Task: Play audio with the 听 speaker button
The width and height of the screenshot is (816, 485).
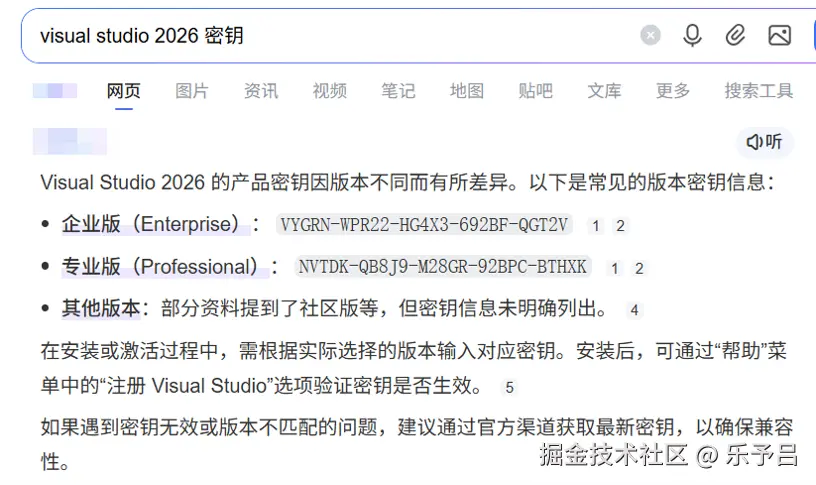Action: click(x=764, y=142)
